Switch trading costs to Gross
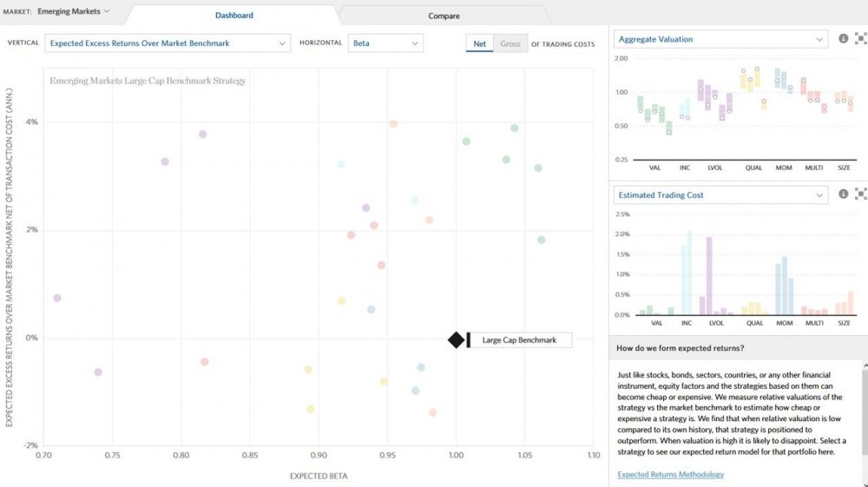The height and width of the screenshot is (487, 868). [x=511, y=43]
